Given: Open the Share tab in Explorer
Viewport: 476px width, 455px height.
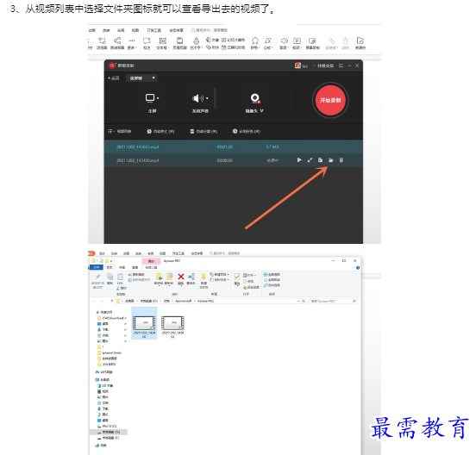Looking at the screenshot, I should point(122,267).
